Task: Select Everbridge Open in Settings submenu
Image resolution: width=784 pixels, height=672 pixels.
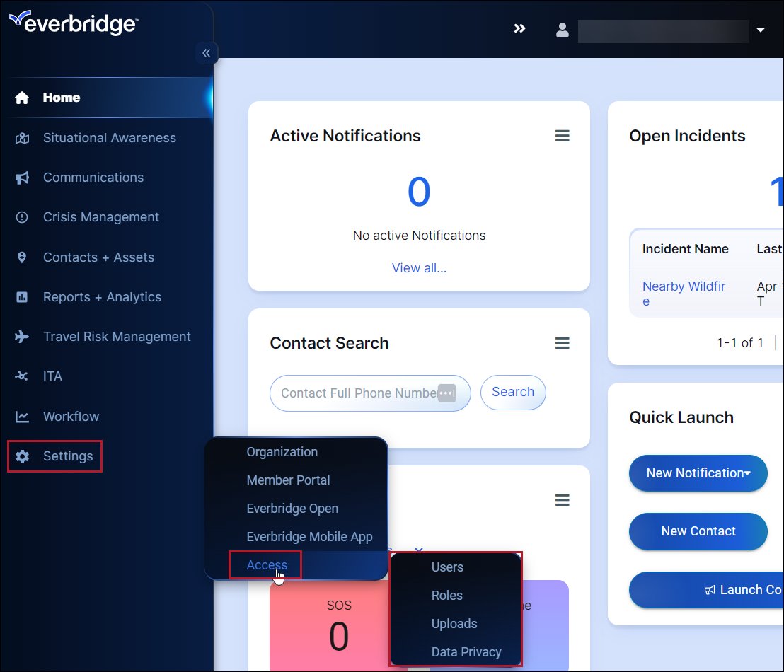Action: click(292, 509)
